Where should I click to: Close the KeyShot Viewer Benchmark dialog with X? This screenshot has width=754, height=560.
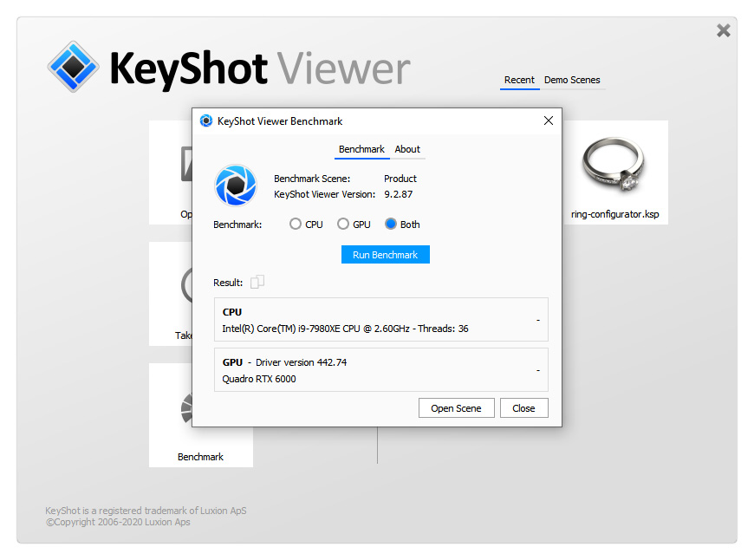(549, 120)
